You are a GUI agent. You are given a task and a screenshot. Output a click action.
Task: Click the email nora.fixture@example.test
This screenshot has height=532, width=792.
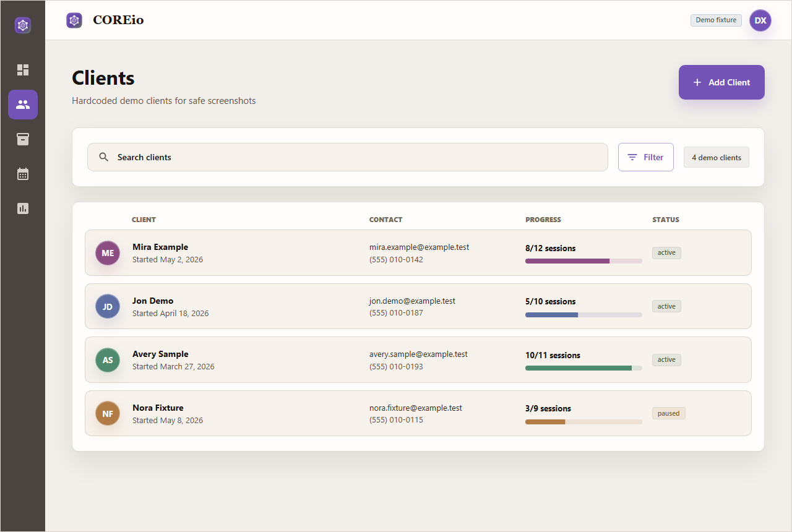click(416, 408)
